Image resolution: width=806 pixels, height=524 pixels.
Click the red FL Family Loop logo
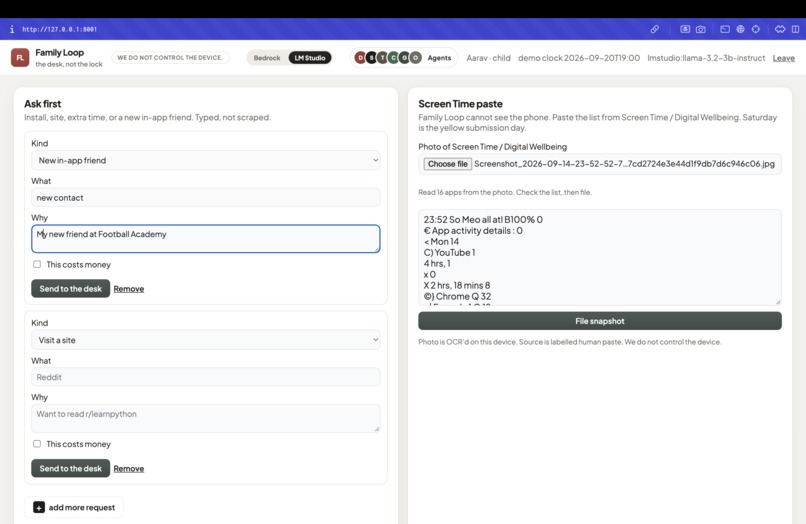coord(20,58)
